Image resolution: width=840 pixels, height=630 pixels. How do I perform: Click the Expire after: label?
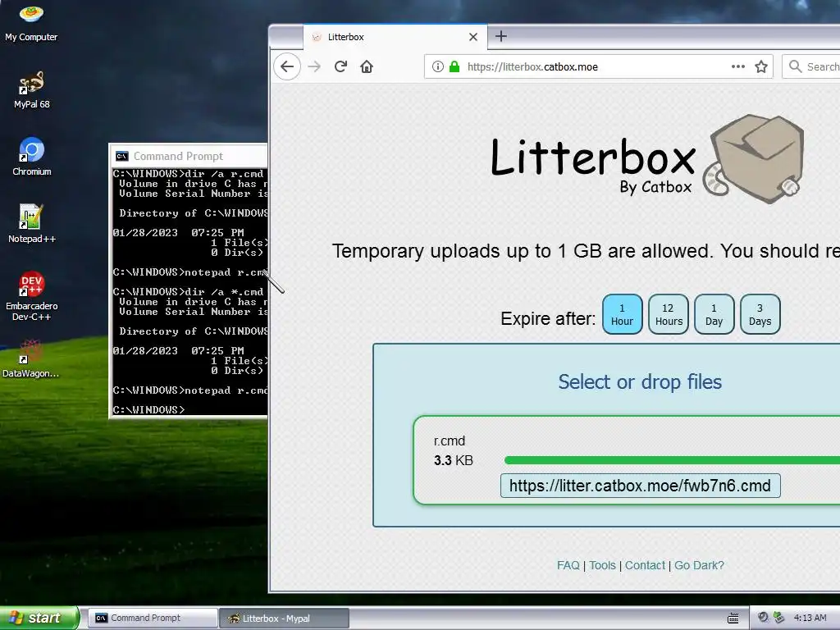tap(547, 319)
